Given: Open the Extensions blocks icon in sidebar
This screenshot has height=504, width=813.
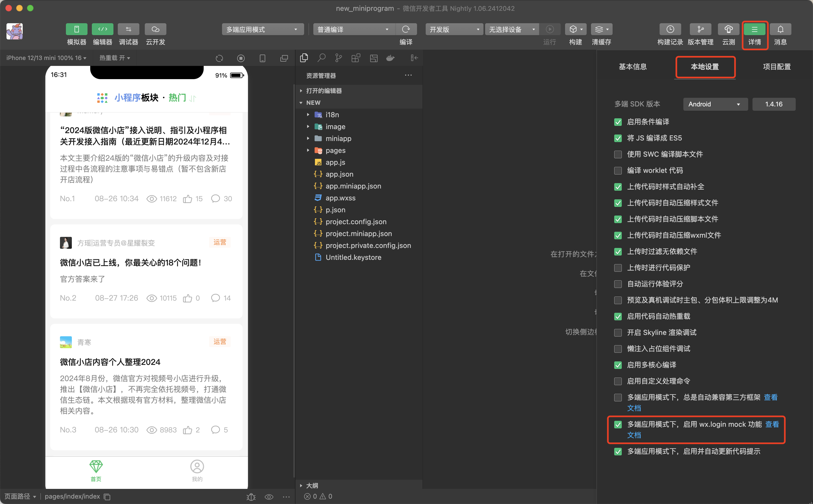Looking at the screenshot, I should pos(356,58).
